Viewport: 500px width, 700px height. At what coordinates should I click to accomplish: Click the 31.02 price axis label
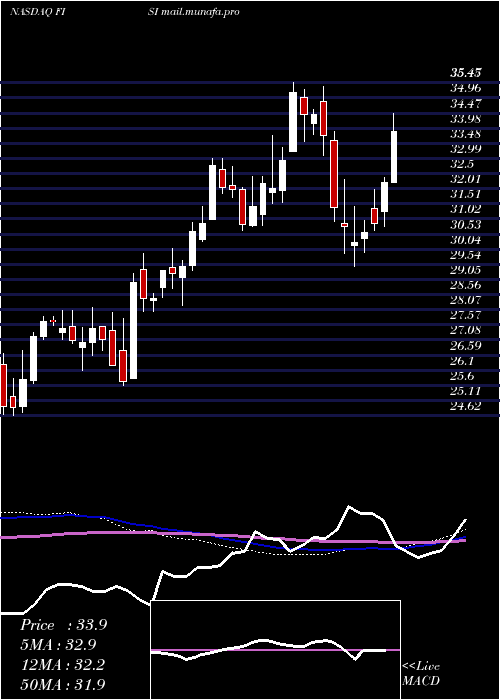467,209
